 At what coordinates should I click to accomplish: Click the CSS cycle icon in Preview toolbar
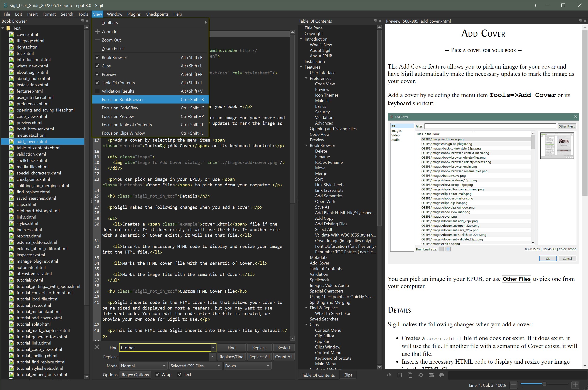click(431, 375)
